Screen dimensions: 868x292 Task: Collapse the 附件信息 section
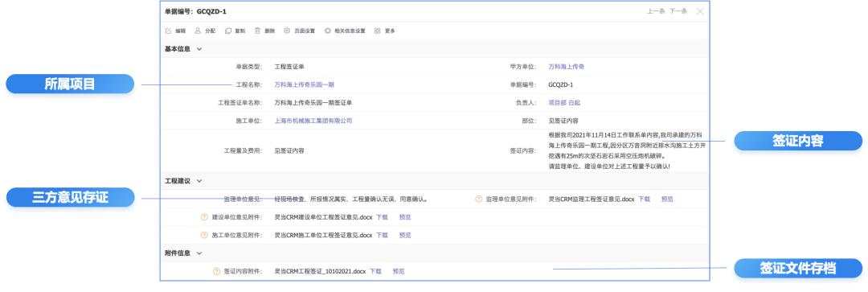(x=199, y=253)
